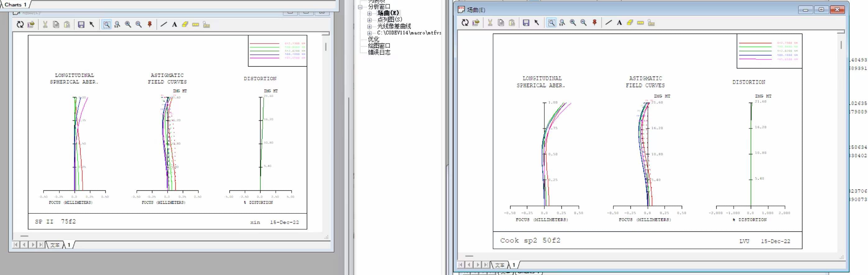The image size is (868, 275).
Task: Save the plot in the left chart window
Action: pyautogui.click(x=81, y=25)
